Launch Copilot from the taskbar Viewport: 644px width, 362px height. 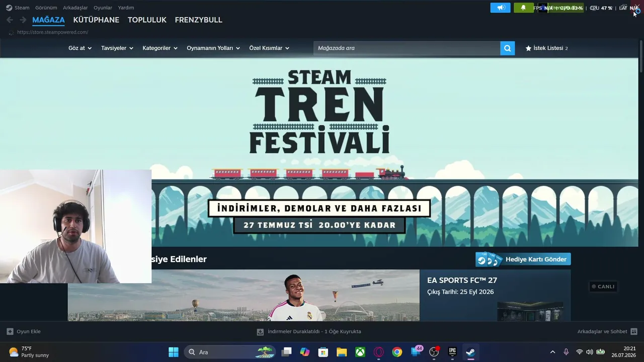point(305,352)
